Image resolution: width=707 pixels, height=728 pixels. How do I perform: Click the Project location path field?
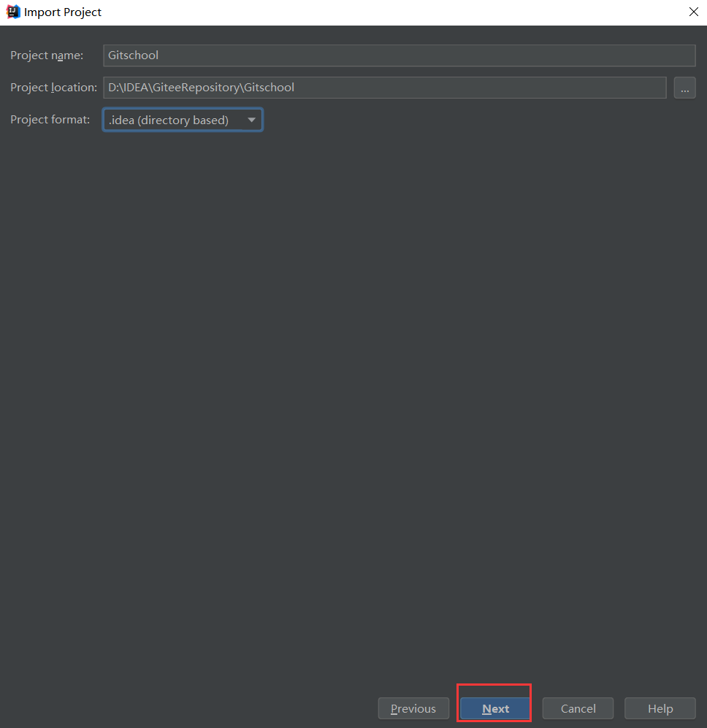385,88
